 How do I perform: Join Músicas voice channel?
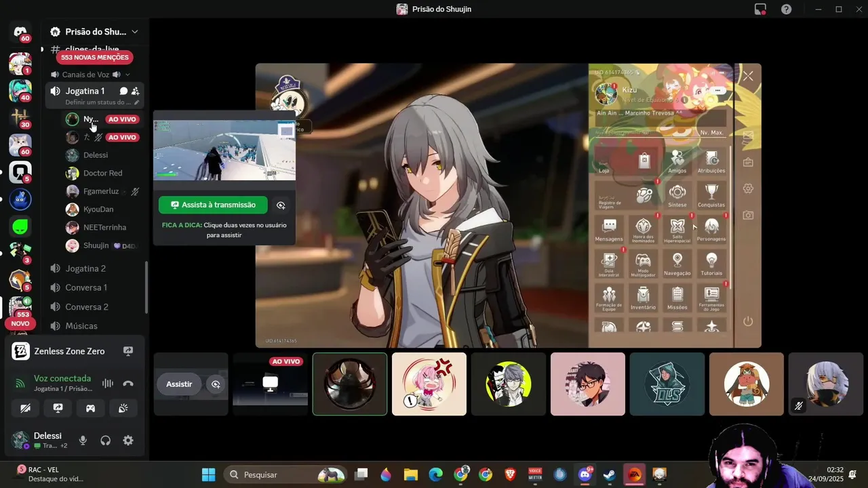click(95, 326)
